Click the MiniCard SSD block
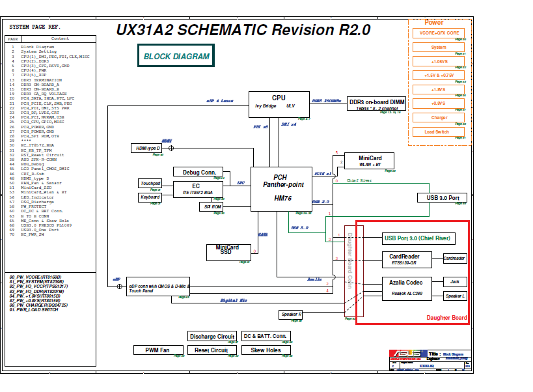Screen dimensions: 533x392 (x=228, y=253)
